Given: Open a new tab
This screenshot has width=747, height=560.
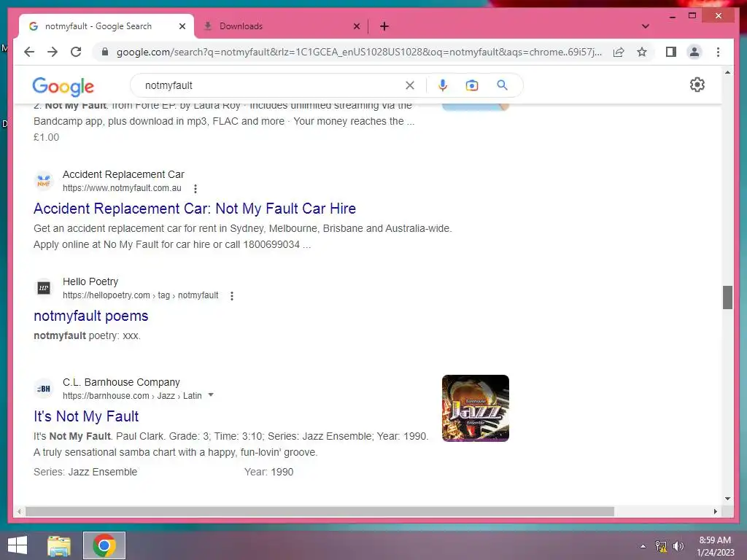Looking at the screenshot, I should click(384, 26).
